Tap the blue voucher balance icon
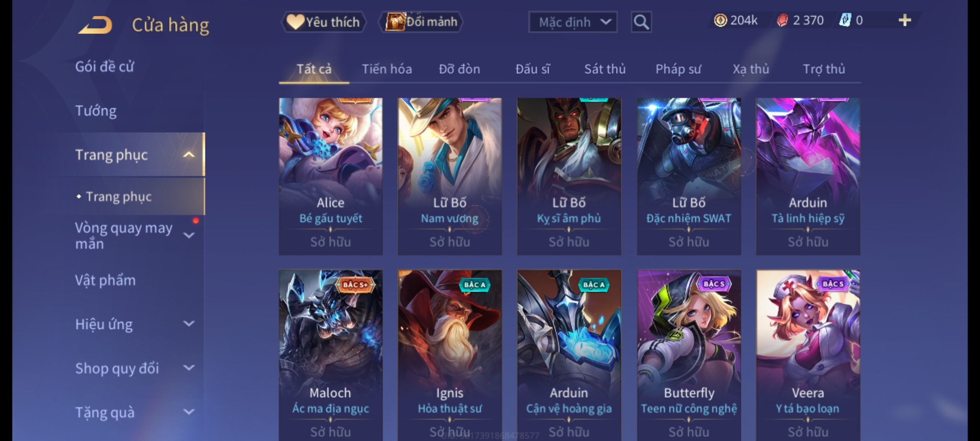This screenshot has width=980, height=441. (x=845, y=20)
